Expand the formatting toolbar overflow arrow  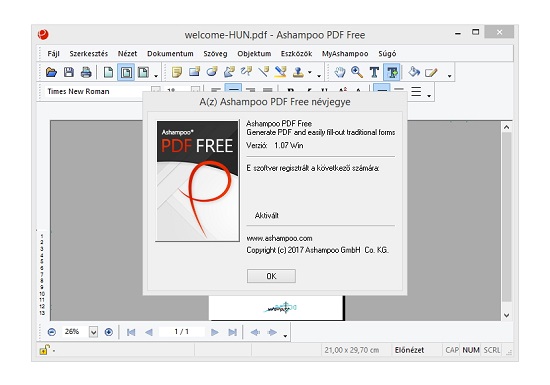[x=429, y=95]
